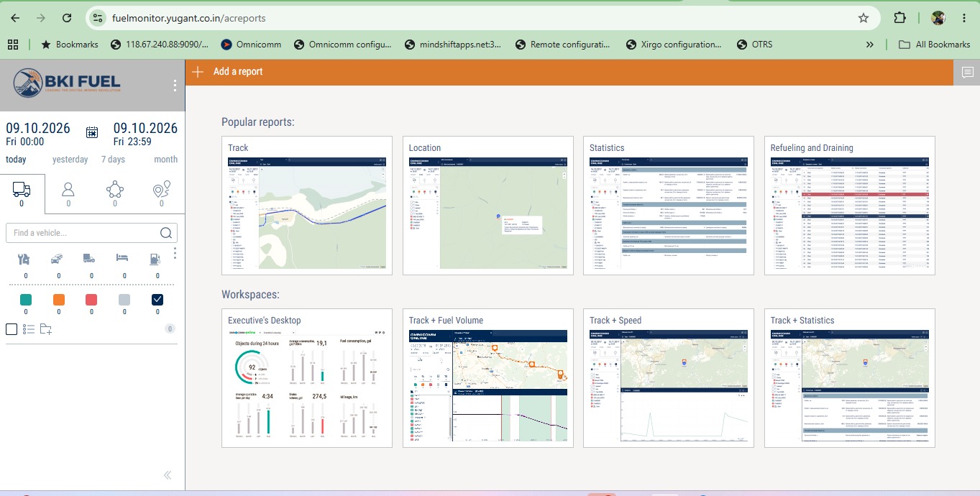980x496 pixels.
Task: Open the mindshiftapps.net bookmark
Action: pos(453,45)
